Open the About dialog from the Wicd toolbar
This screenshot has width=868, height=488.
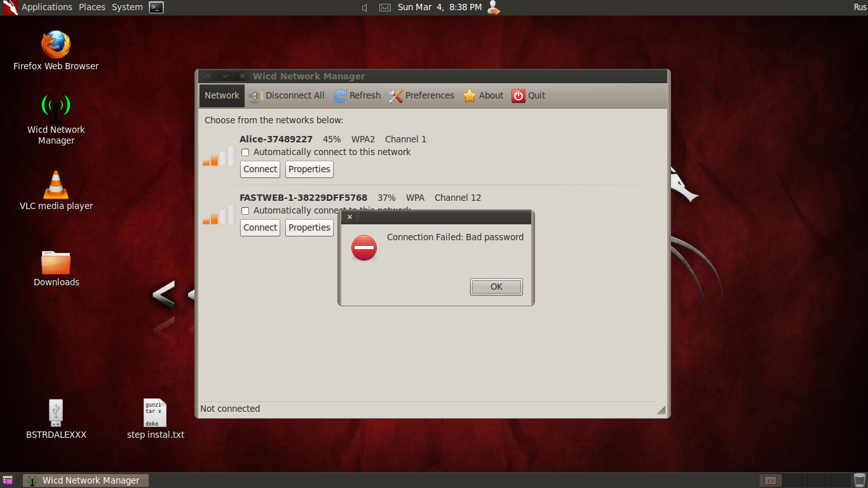pos(483,95)
